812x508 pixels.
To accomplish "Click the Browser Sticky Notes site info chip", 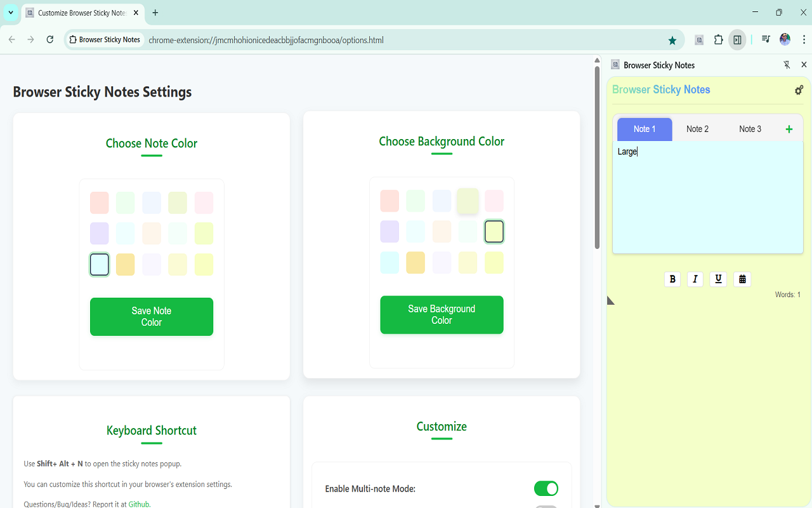I will pyautogui.click(x=105, y=39).
